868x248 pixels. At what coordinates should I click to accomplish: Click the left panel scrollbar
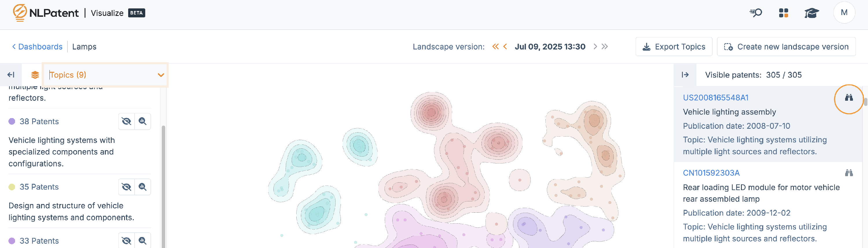(x=163, y=187)
